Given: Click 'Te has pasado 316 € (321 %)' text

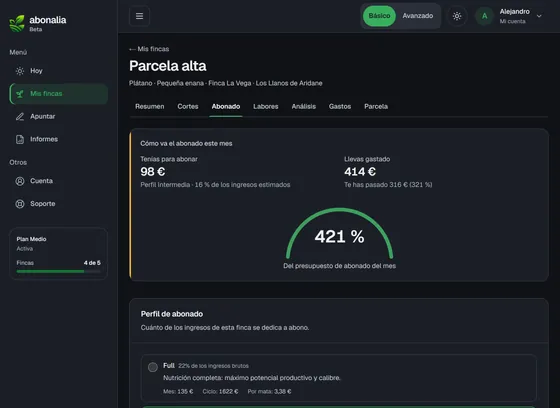Looking at the screenshot, I should coord(388,185).
